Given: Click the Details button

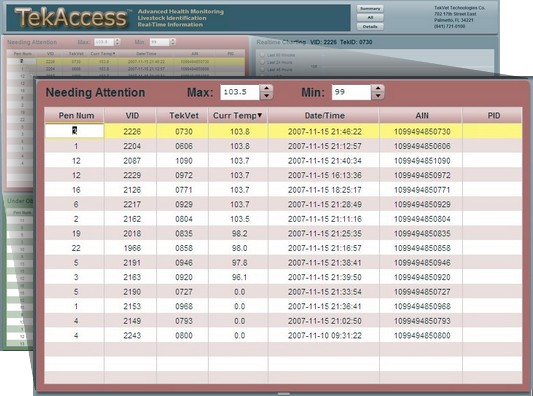Looking at the screenshot, I should (x=370, y=27).
